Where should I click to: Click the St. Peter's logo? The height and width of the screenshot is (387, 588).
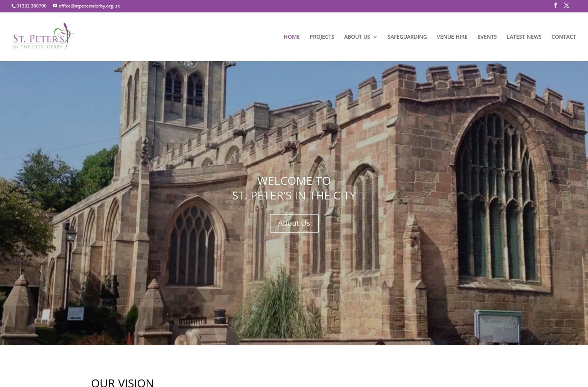point(44,36)
